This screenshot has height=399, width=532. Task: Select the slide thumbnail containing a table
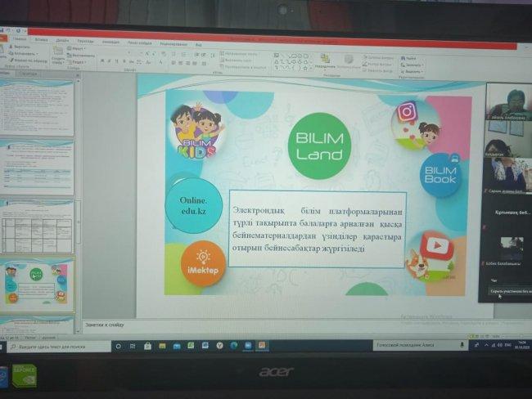[x=37, y=226]
